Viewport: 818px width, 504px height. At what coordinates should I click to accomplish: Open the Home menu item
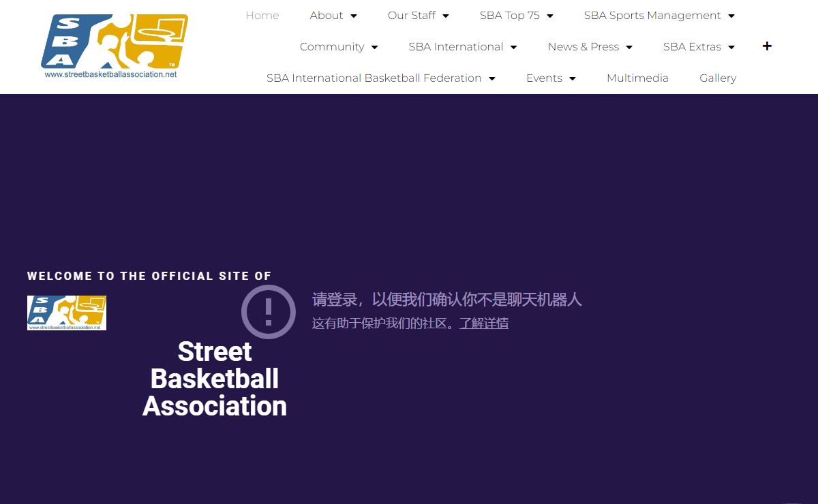pos(262,16)
